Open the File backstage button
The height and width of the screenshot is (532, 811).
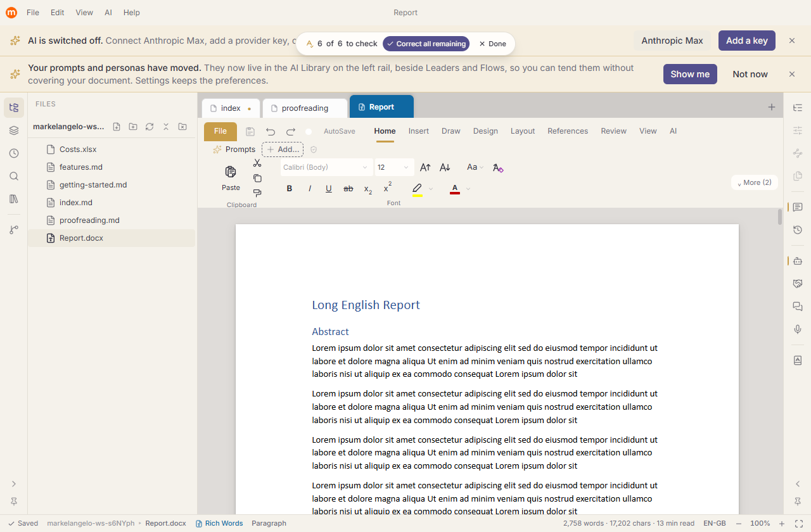220,131
